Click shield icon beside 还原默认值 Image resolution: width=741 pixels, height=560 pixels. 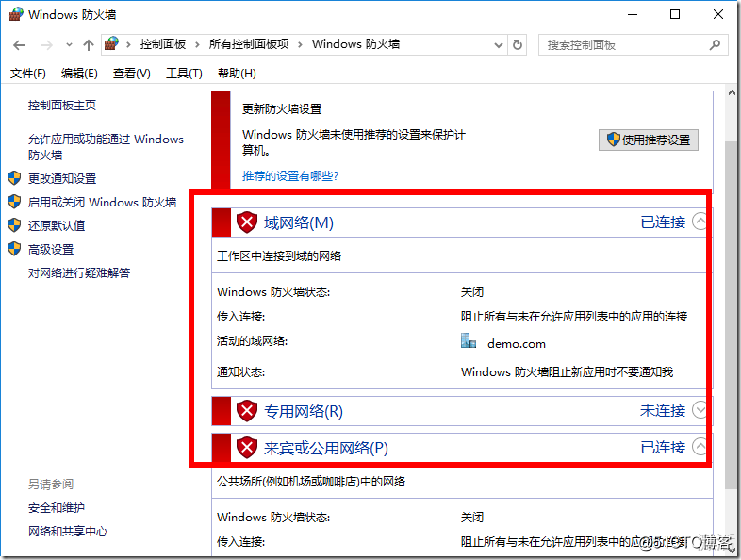(x=14, y=225)
